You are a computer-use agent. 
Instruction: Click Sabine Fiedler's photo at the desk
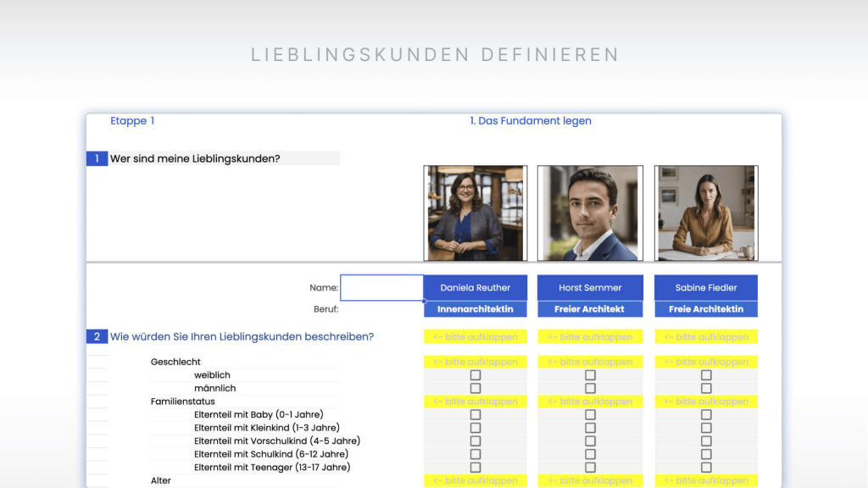(706, 212)
